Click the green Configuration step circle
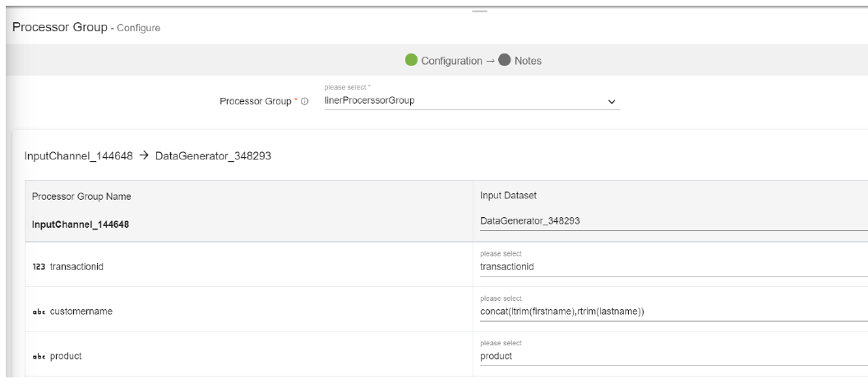Screen dimensions: 868x384 pyautogui.click(x=411, y=61)
